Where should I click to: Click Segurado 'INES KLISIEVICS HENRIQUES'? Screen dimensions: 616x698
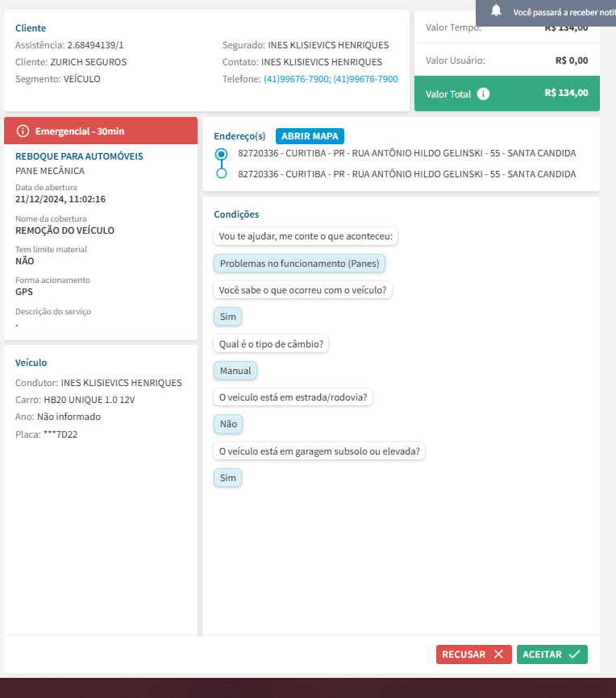(328, 45)
